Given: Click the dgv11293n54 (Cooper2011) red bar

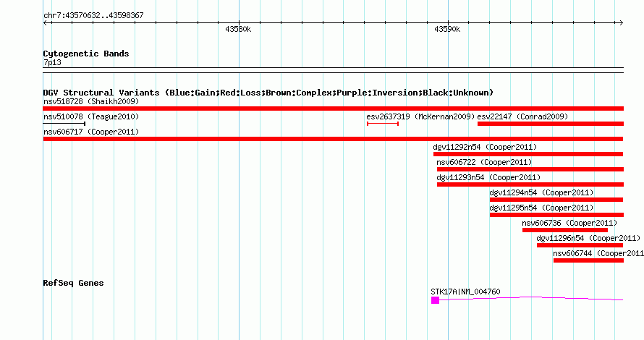Looking at the screenshot, I should pyautogui.click(x=530, y=184).
